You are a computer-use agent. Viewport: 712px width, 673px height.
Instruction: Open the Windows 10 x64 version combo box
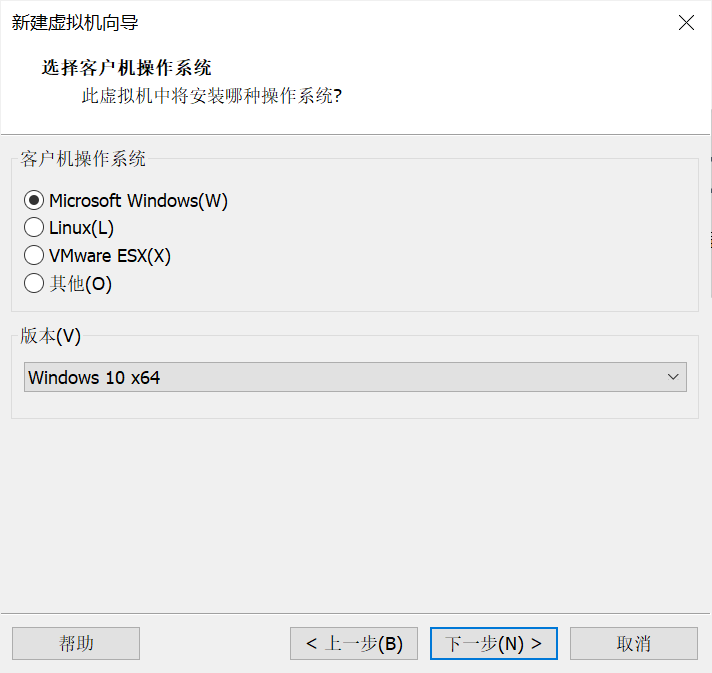(x=340, y=377)
